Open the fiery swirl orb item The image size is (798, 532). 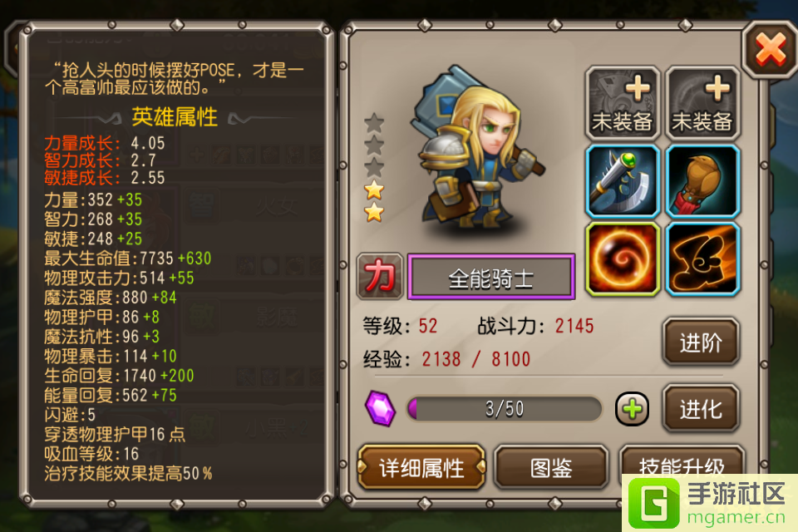pos(622,259)
